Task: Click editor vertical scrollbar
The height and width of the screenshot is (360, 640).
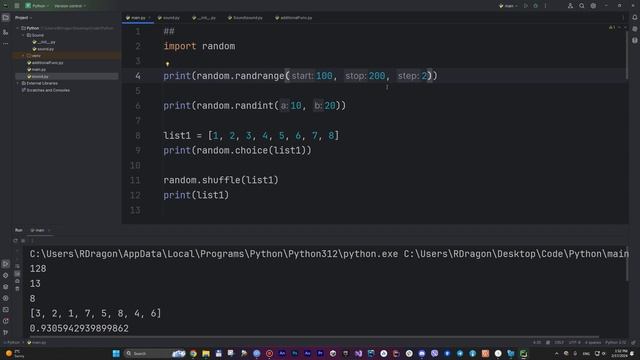Action: 627,55
